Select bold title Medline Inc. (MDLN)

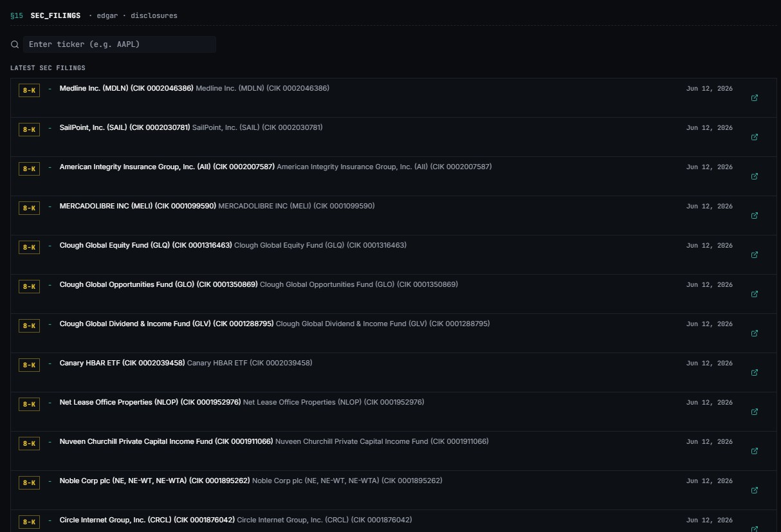(x=126, y=88)
